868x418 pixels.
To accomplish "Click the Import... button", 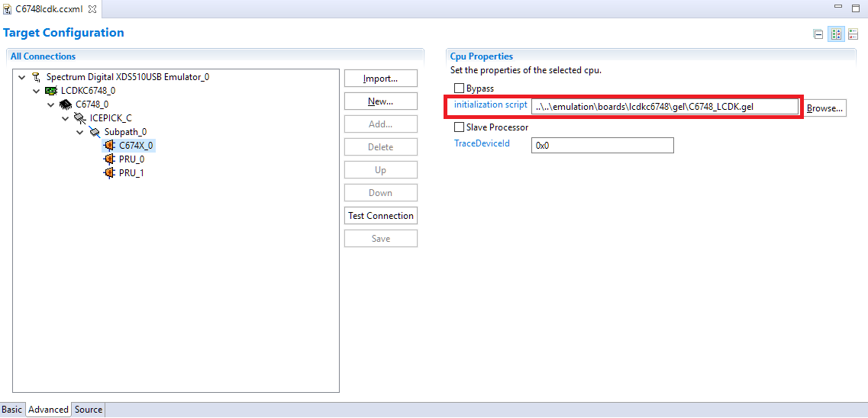I will click(380, 79).
